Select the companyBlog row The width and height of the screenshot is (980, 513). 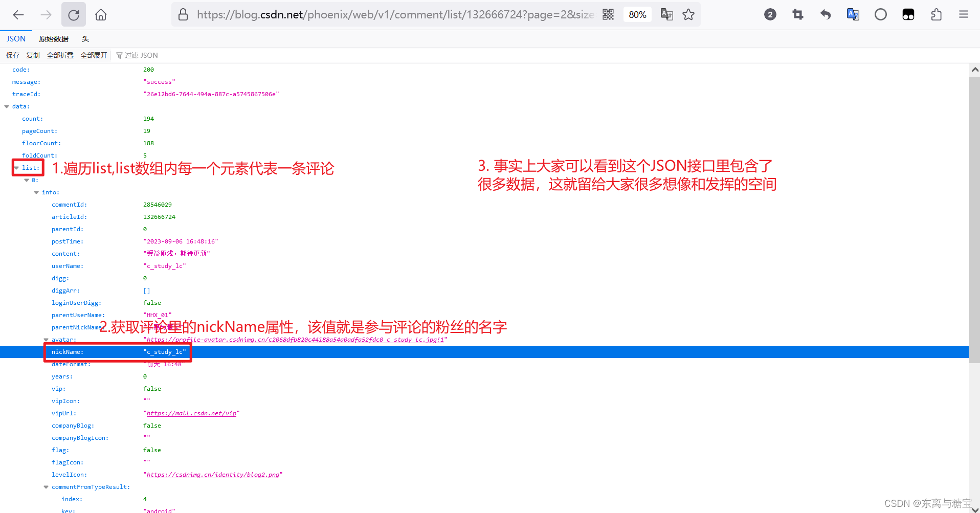pos(484,426)
